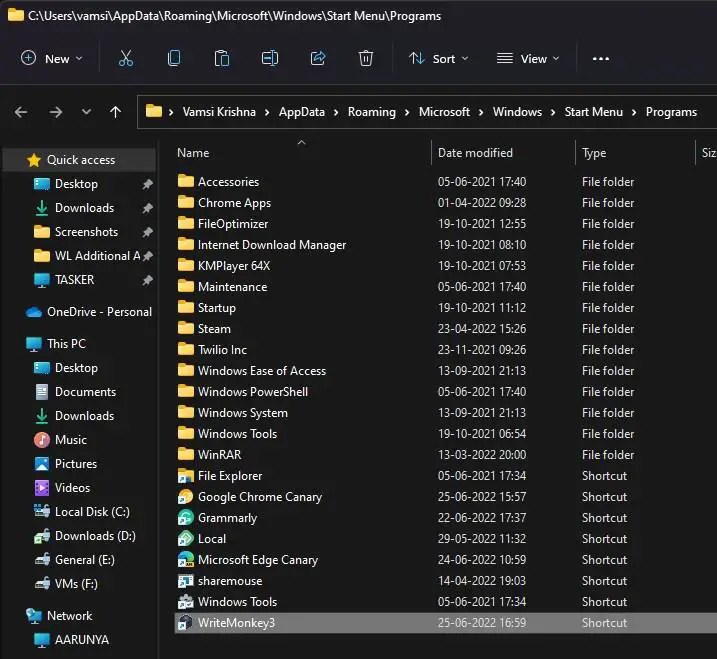Click the Cut scissors icon in toolbar
The width and height of the screenshot is (717, 659).
tap(126, 59)
